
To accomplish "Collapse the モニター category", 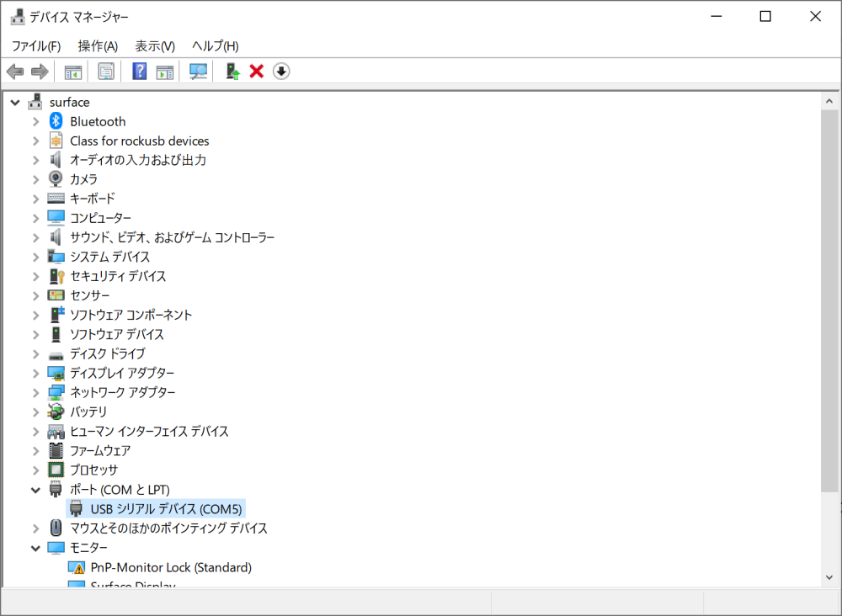I will tap(35, 547).
